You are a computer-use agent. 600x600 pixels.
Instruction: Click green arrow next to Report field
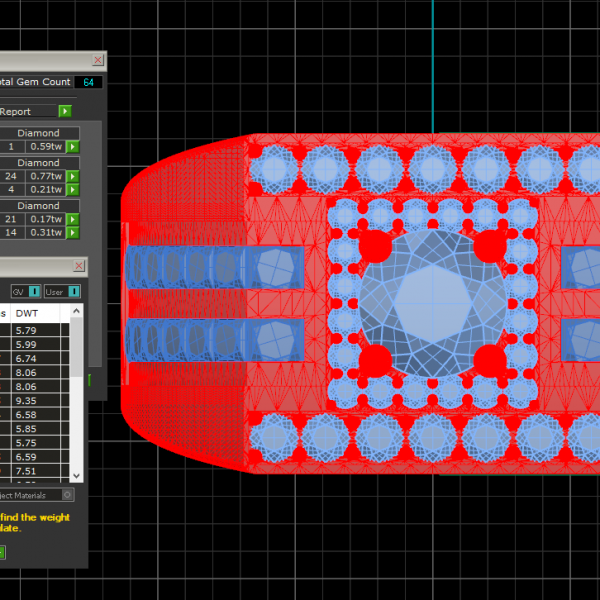(x=65, y=112)
